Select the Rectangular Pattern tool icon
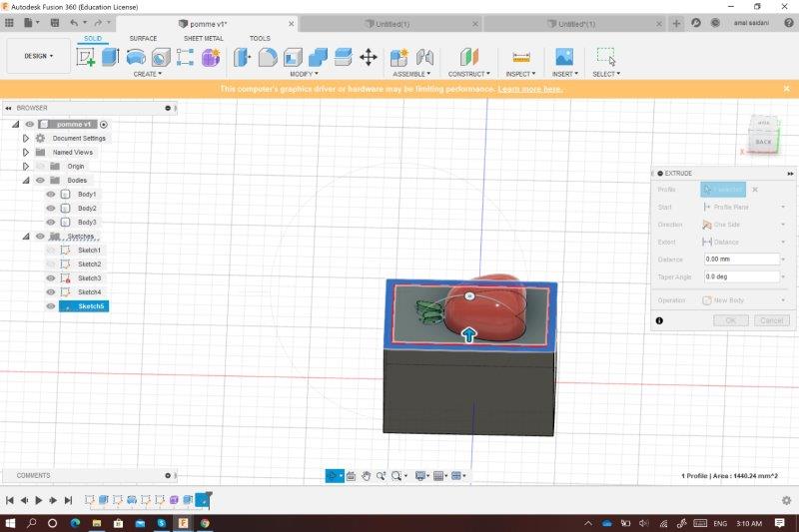 185,57
